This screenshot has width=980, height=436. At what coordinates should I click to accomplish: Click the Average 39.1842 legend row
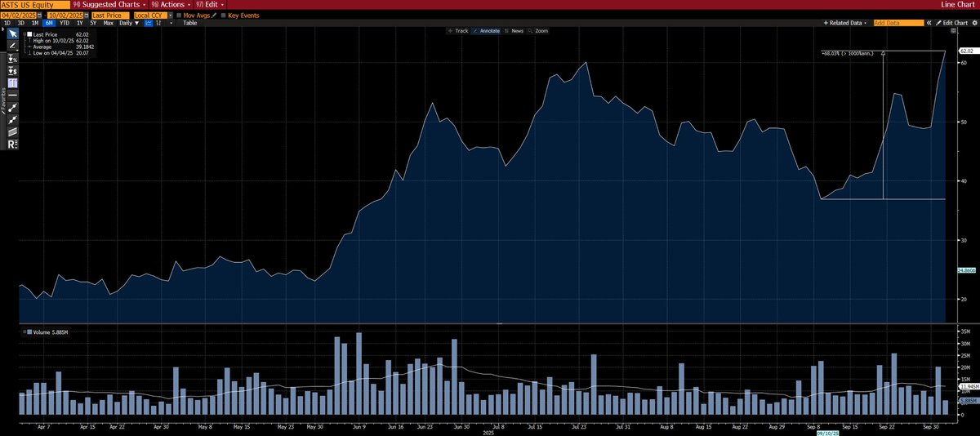(63, 47)
